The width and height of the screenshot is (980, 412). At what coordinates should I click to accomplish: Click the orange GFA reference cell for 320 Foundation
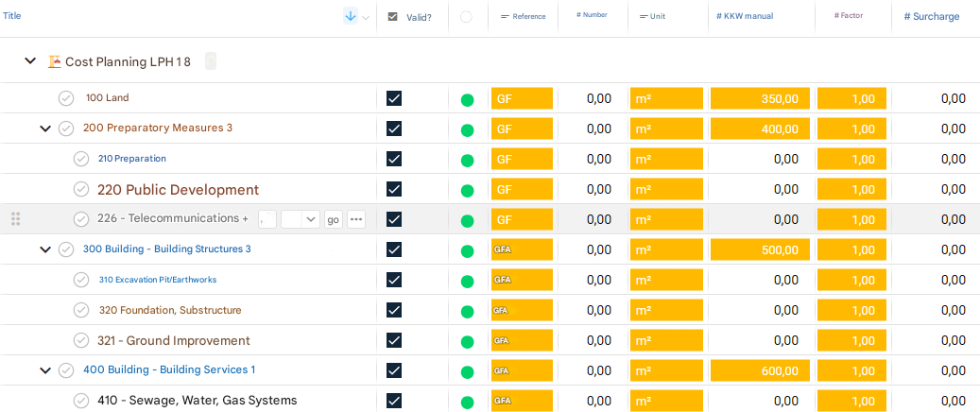point(522,310)
